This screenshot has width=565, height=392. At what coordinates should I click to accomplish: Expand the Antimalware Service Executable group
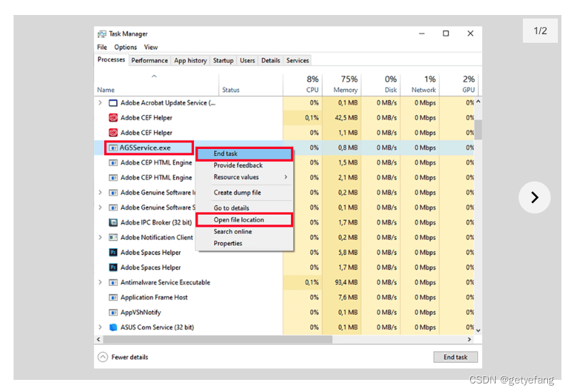click(100, 282)
